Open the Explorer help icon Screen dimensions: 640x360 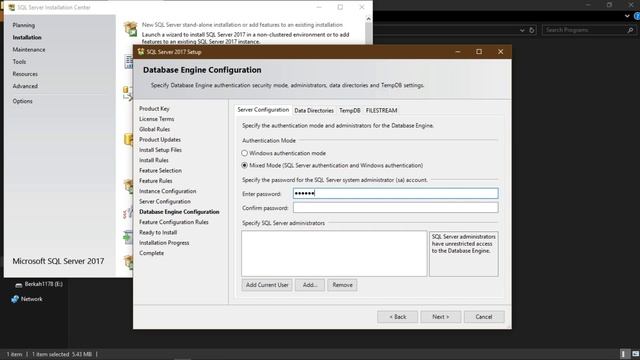click(637, 16)
